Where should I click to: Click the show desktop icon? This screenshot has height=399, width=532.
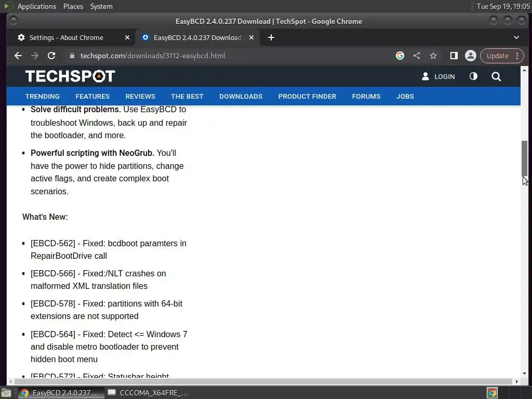pyautogui.click(x=6, y=393)
